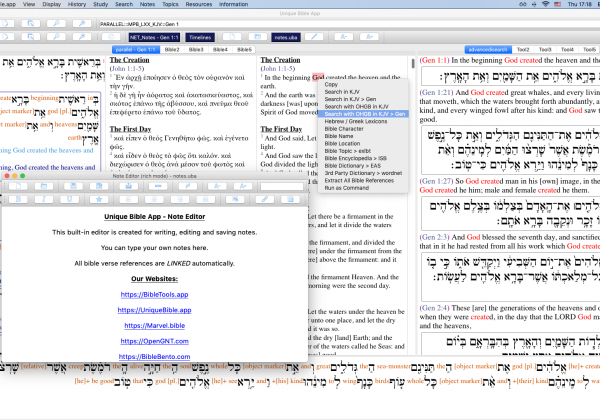
Task: Choose Copy from the context menu
Action: (x=363, y=84)
